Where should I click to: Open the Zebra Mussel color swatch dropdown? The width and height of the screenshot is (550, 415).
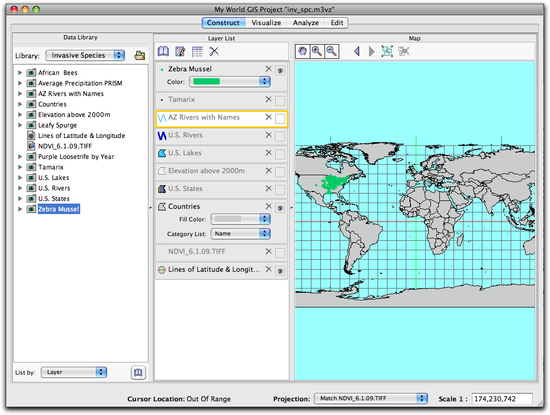pos(230,81)
